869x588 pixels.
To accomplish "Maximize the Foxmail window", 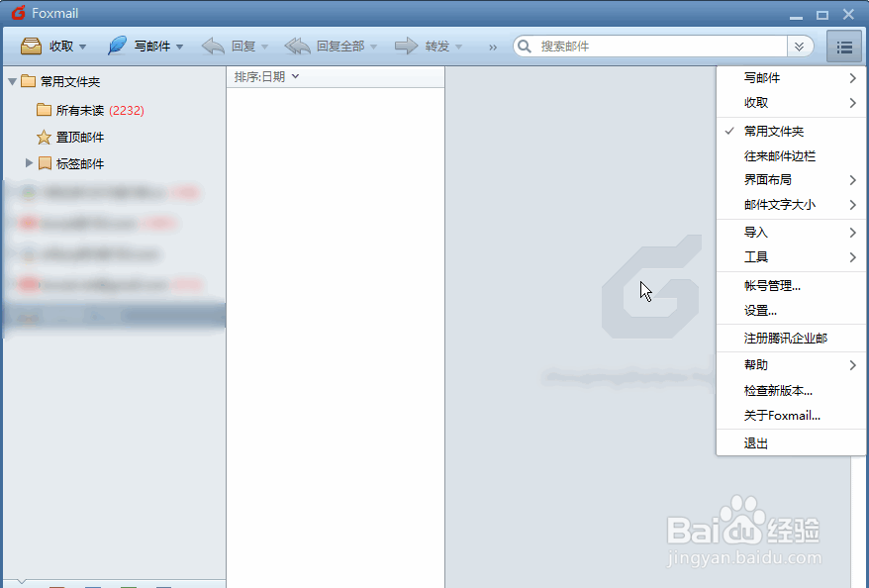I will coord(822,15).
